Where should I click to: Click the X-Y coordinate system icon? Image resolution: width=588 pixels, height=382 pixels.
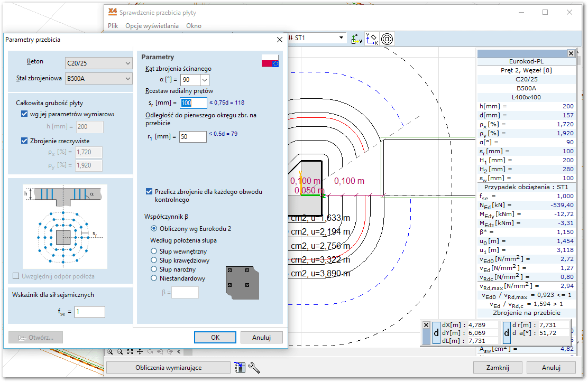point(372,39)
